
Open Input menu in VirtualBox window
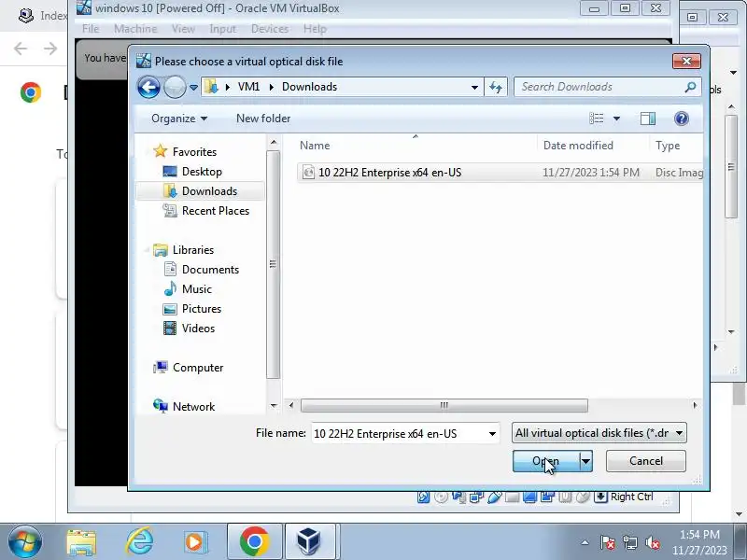click(x=222, y=29)
